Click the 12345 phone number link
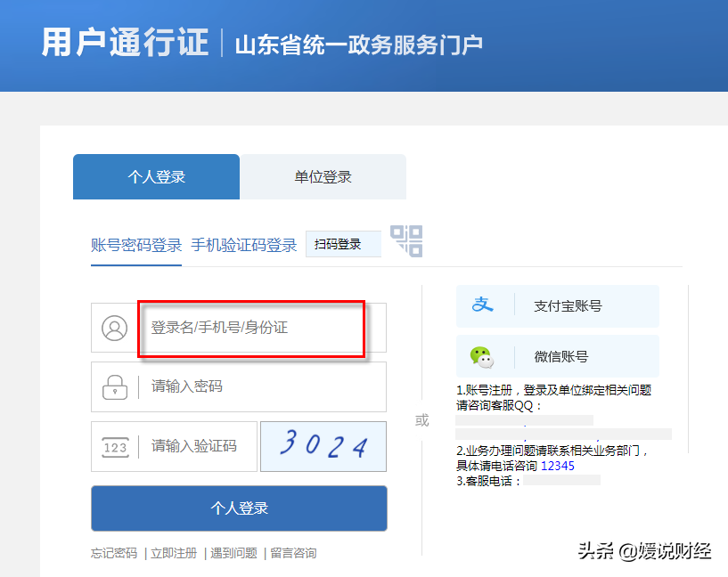Image resolution: width=728 pixels, height=577 pixels. 558,466
